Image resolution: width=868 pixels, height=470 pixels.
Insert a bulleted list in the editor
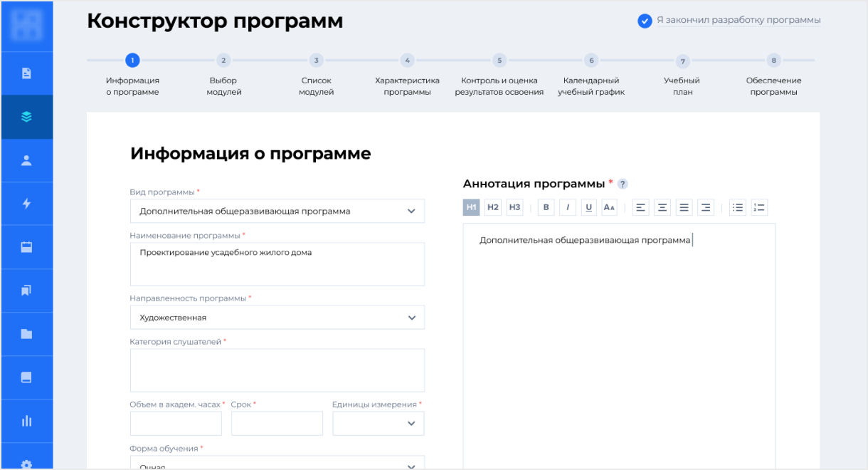pyautogui.click(x=738, y=207)
